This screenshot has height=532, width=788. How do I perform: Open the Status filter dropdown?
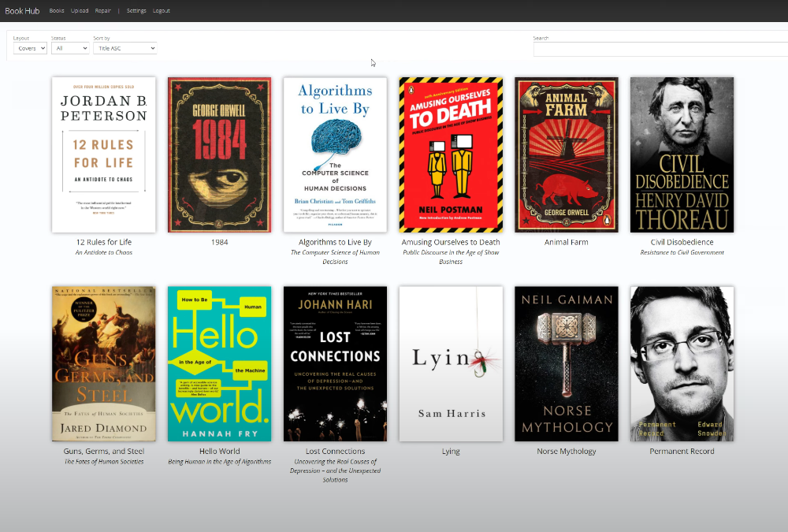click(x=70, y=48)
